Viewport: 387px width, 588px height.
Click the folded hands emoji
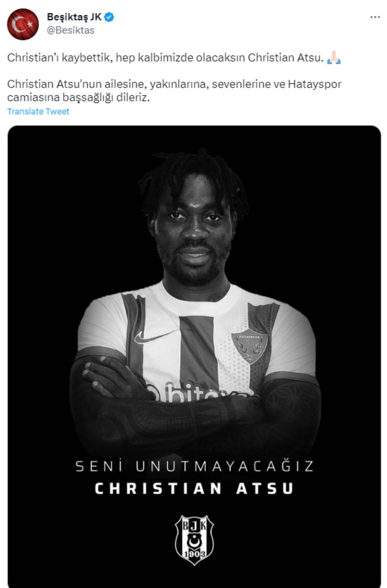pyautogui.click(x=334, y=57)
